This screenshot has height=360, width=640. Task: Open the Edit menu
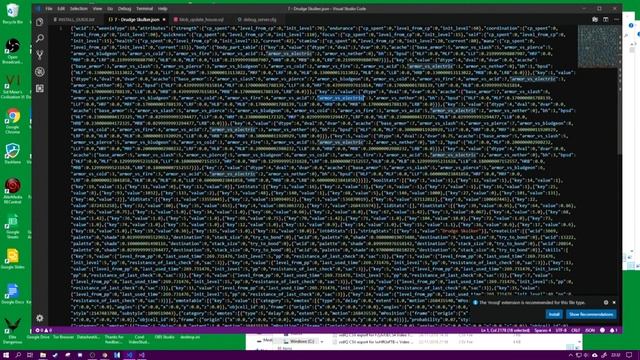(61, 9)
